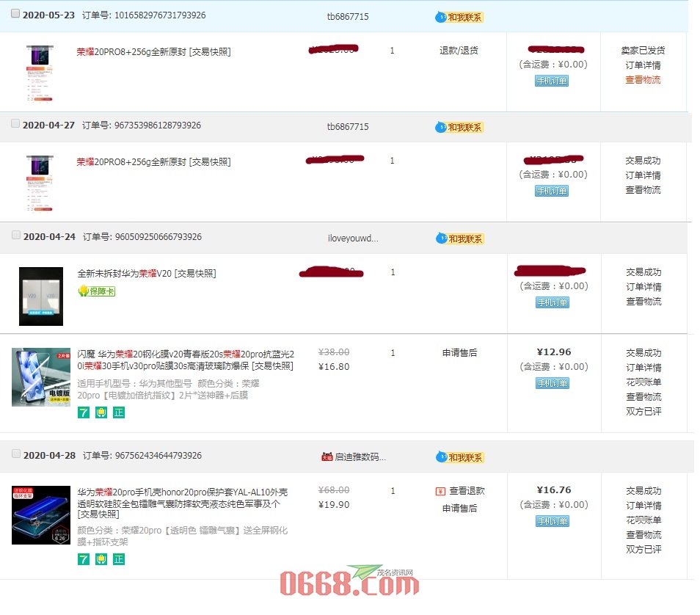700x615 pixels.
Task: Open 全新未拆封华为荣耀V20 item title
Action: pos(124,273)
